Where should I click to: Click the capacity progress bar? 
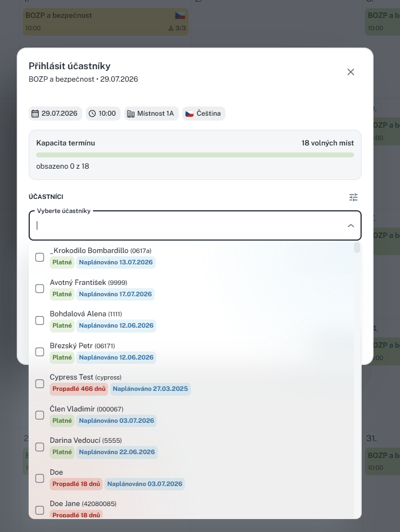pos(195,155)
